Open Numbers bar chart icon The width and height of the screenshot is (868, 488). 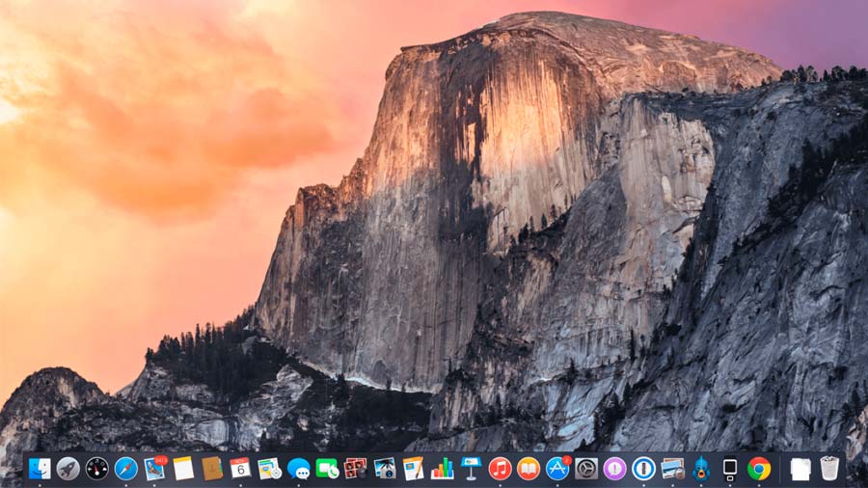[443, 469]
